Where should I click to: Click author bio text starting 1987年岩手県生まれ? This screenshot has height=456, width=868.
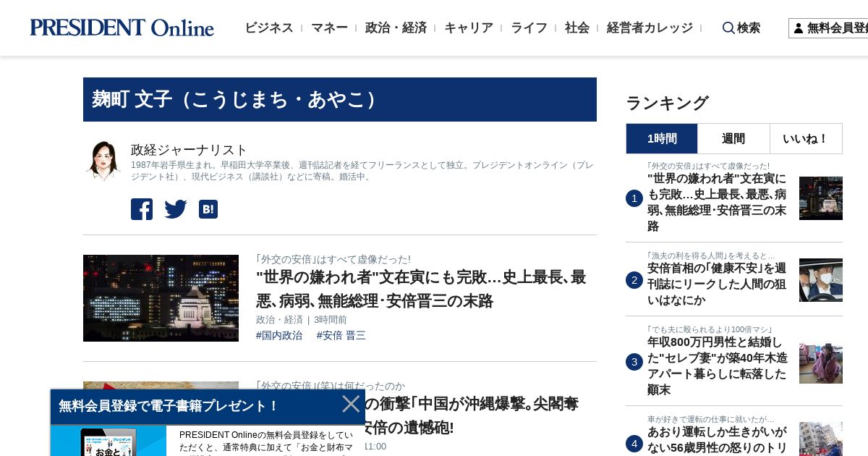coord(362,171)
